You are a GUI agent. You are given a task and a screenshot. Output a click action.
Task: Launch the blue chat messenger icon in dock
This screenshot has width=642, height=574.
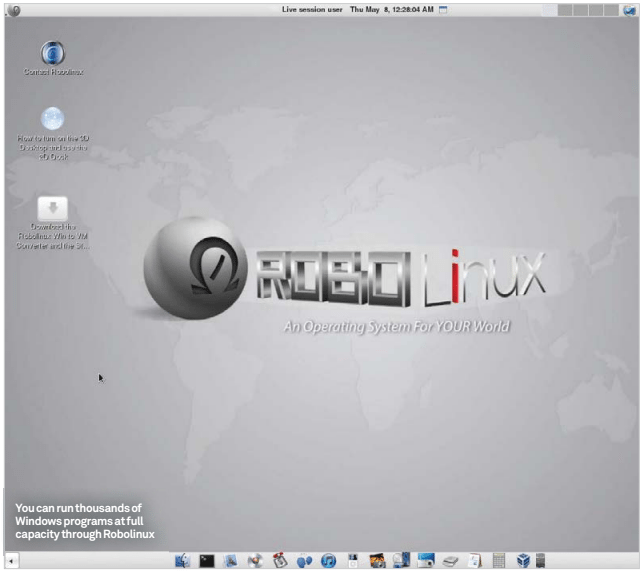tap(304, 561)
